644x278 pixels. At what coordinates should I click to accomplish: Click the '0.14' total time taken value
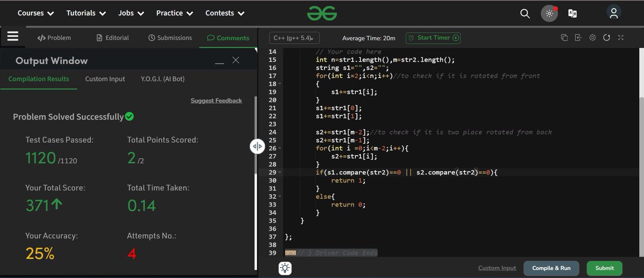tap(142, 206)
